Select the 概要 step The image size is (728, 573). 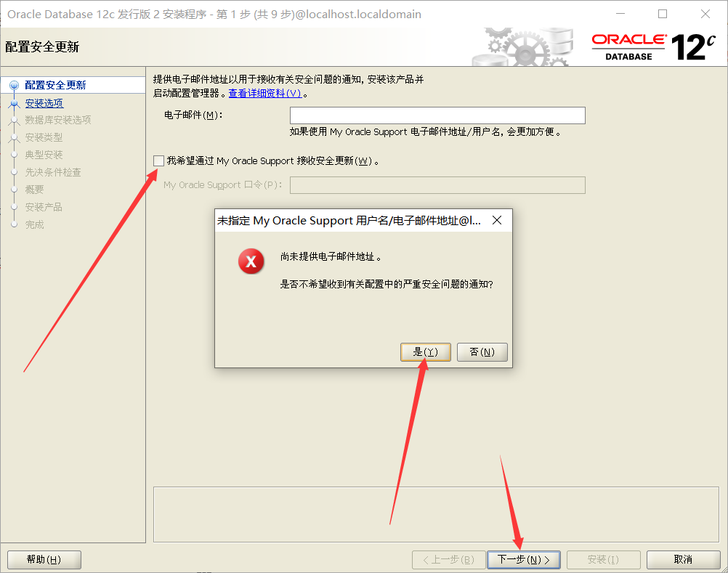[34, 190]
